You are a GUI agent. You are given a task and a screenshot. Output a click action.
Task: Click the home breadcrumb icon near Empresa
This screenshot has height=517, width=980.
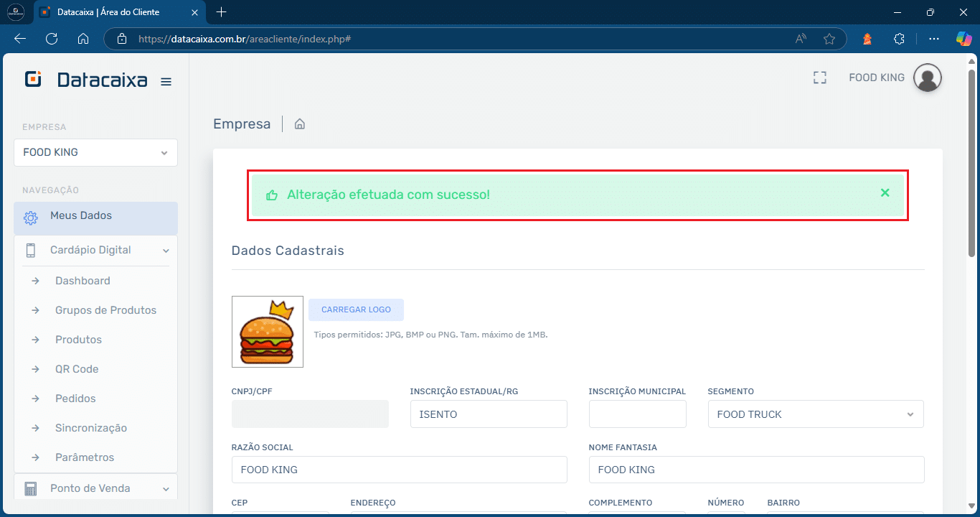coord(299,124)
